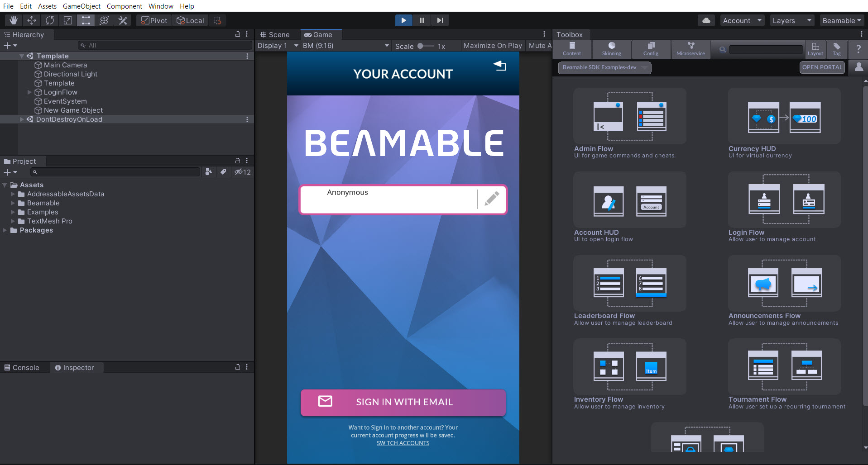
Task: Open the File menu
Action: click(8, 6)
